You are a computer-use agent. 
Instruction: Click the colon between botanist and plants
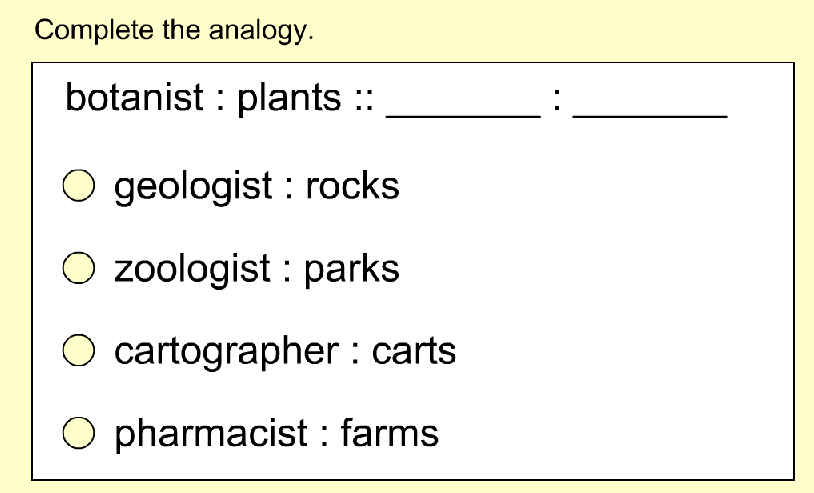coord(221,99)
